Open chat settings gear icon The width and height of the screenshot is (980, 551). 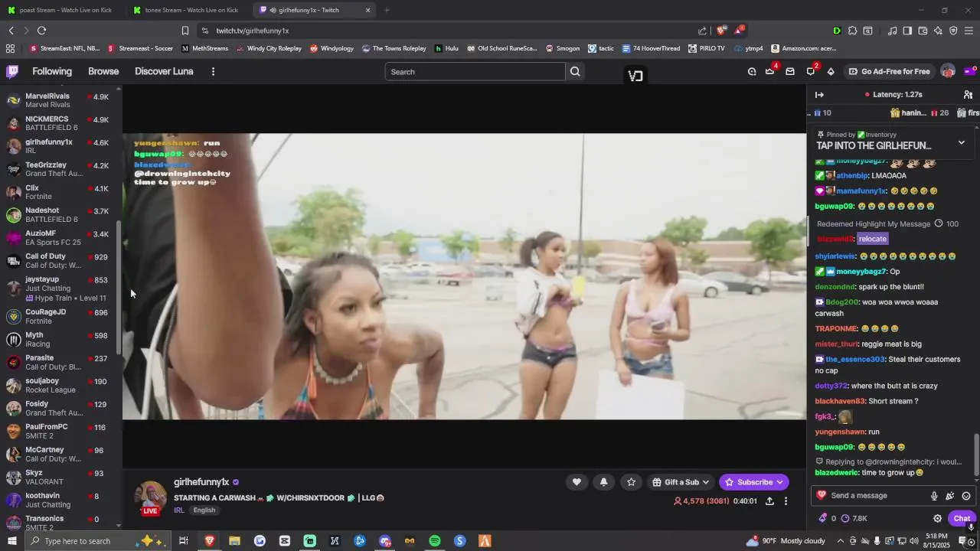click(x=937, y=518)
